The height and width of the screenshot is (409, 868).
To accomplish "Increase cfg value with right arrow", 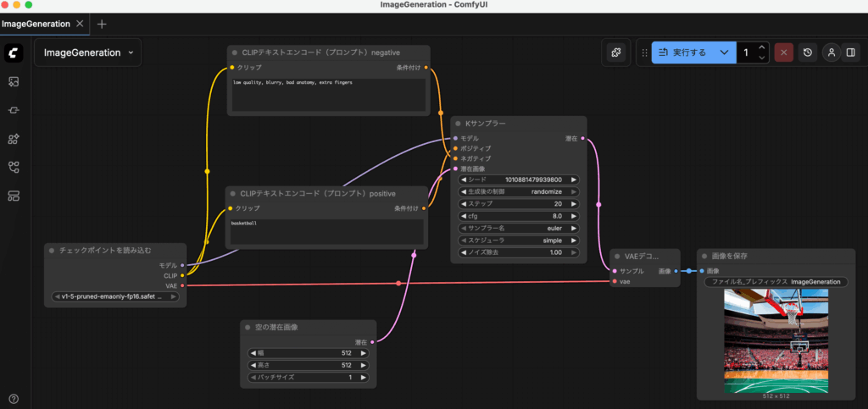I will (x=574, y=216).
